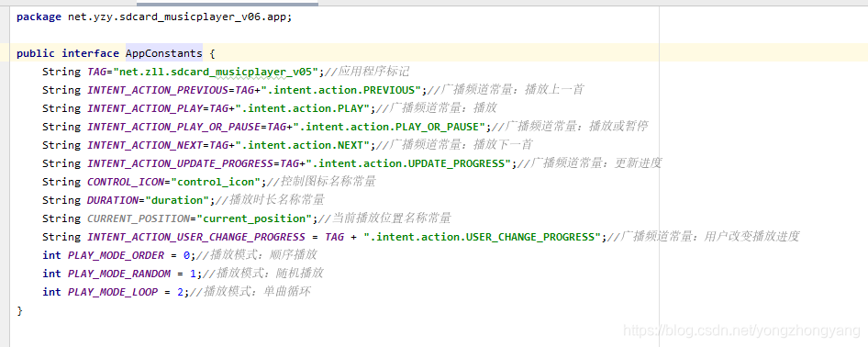The image size is (868, 347).
Task: Click the int keyword before PLAY_MODE_RANDOM
Action: coord(51,274)
